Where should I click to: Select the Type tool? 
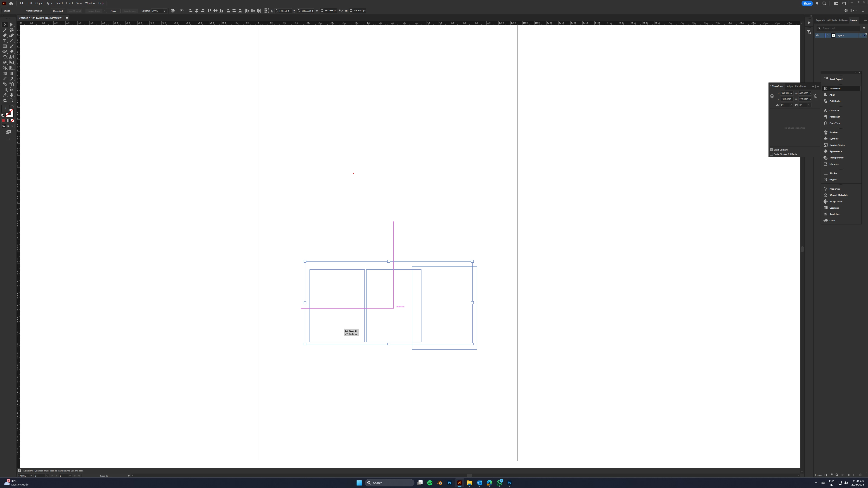click(5, 41)
